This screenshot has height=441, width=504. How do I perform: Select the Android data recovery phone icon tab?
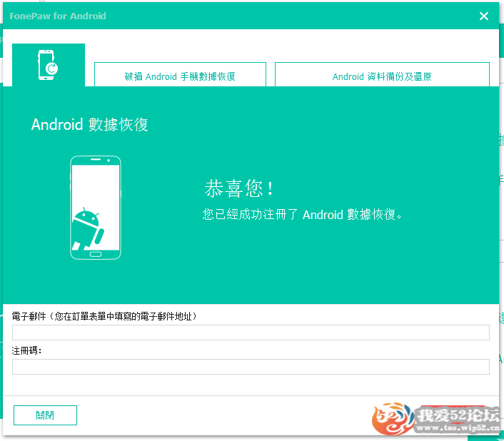(x=49, y=65)
